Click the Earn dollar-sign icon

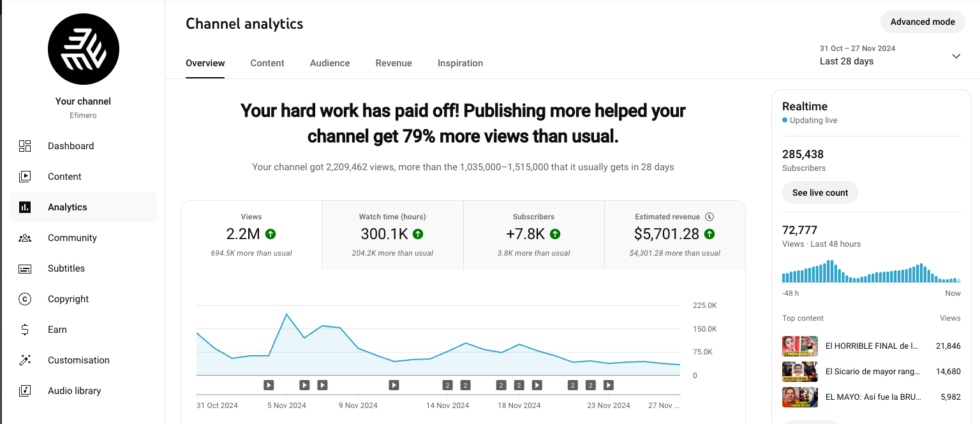25,330
